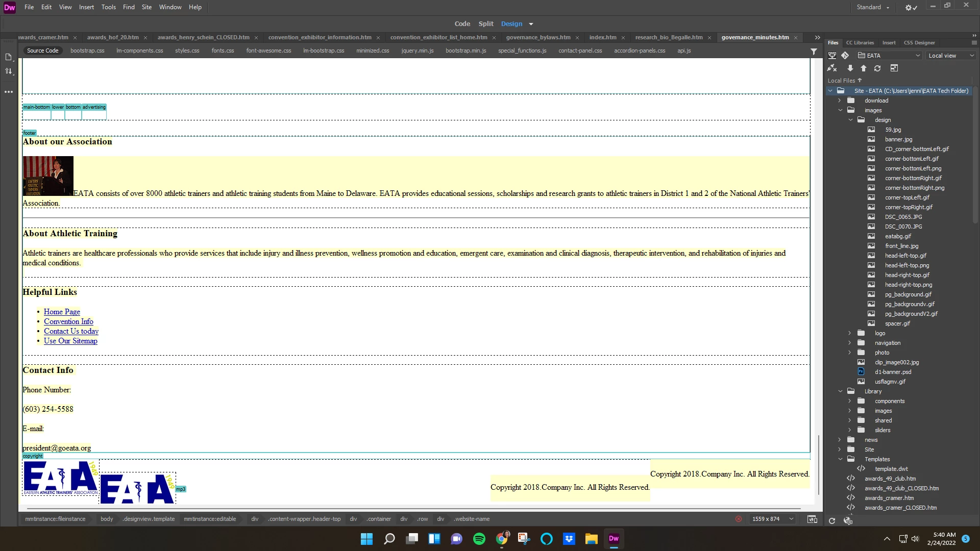Viewport: 980px width, 551px height.
Task: Click the Convention Info link
Action: click(68, 321)
